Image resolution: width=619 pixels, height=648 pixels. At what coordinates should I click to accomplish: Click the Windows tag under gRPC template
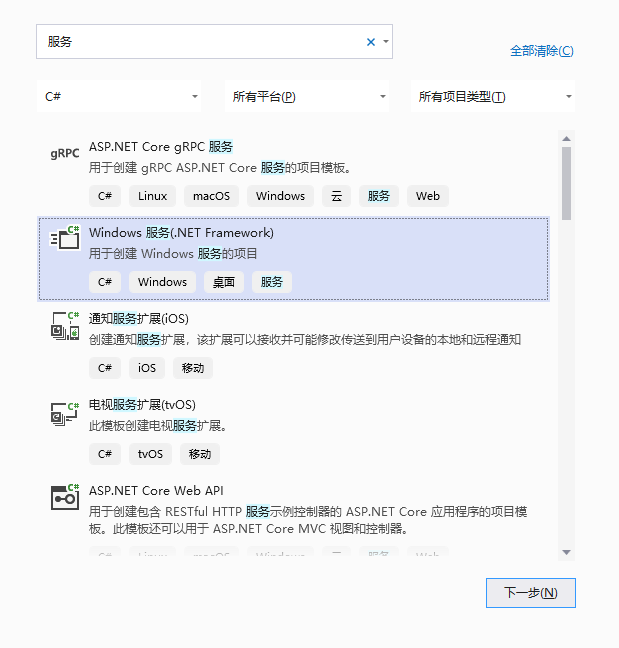point(281,196)
